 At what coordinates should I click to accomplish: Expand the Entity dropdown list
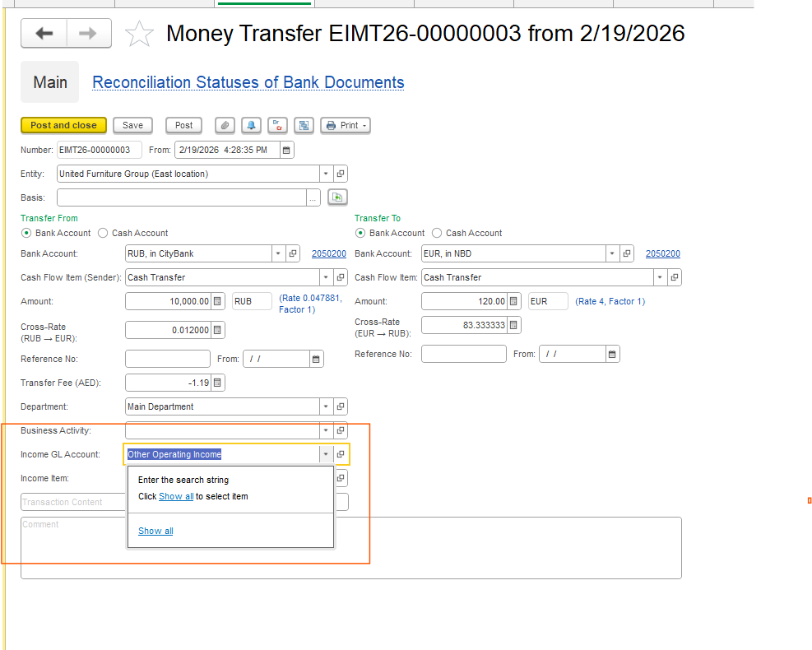click(x=326, y=174)
